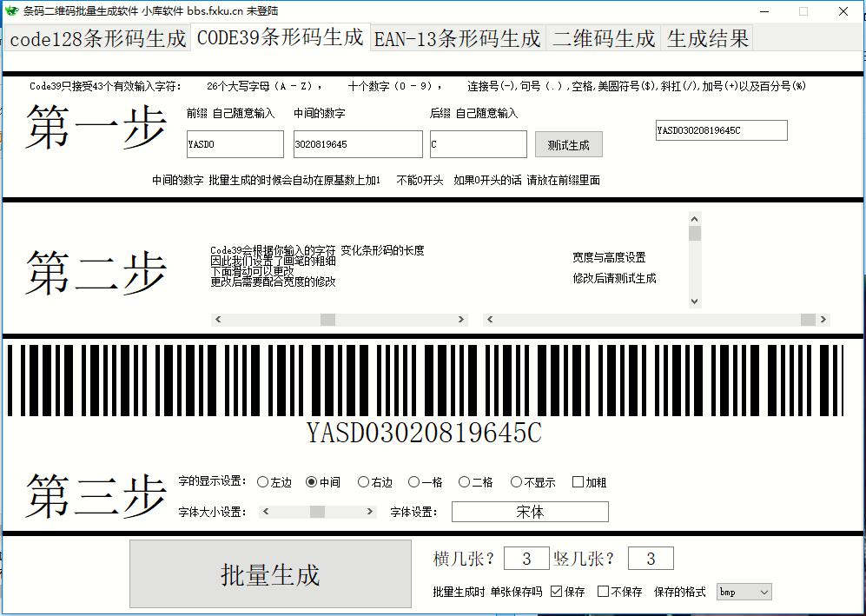Toggle the 保存 checkbox

pos(568,592)
